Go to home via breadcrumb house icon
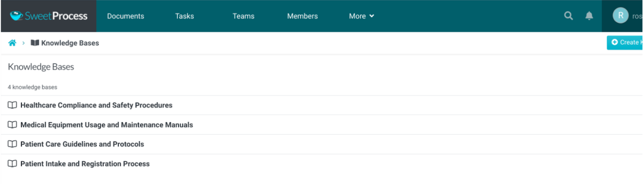 coord(12,43)
